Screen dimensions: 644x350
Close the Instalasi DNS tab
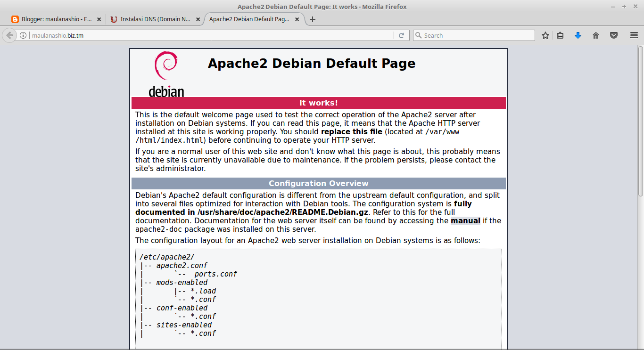[x=198, y=19]
